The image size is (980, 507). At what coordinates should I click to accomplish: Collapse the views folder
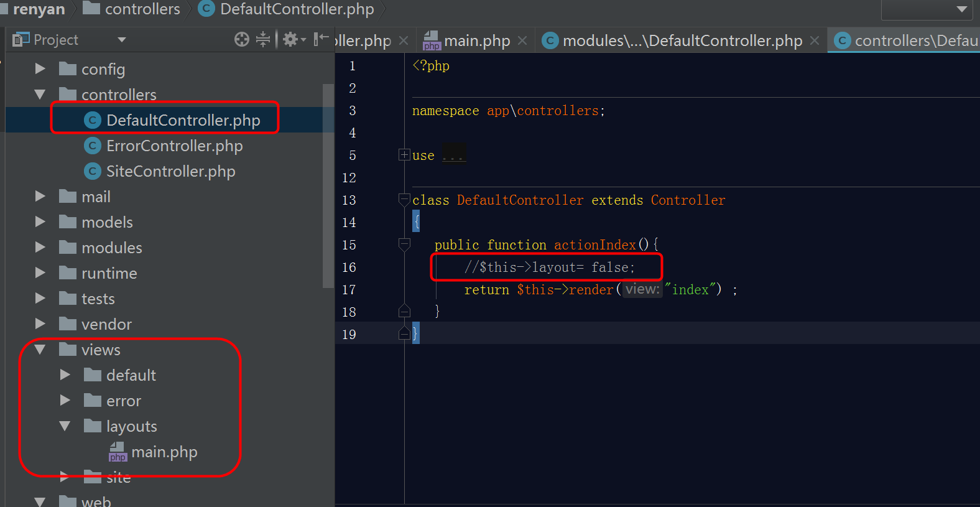click(40, 350)
